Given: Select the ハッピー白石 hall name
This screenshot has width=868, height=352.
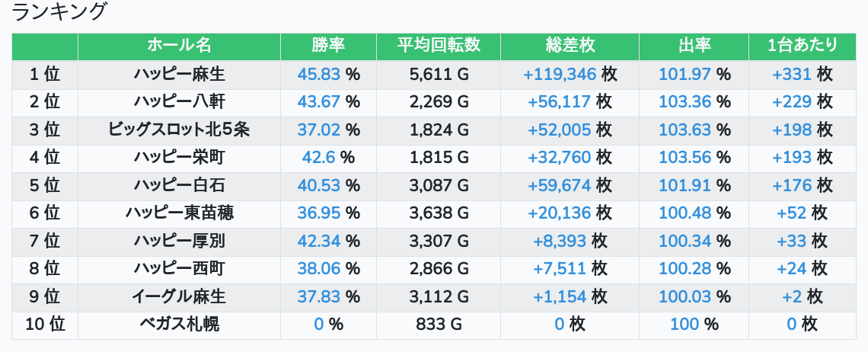Looking at the screenshot, I should click(179, 185).
